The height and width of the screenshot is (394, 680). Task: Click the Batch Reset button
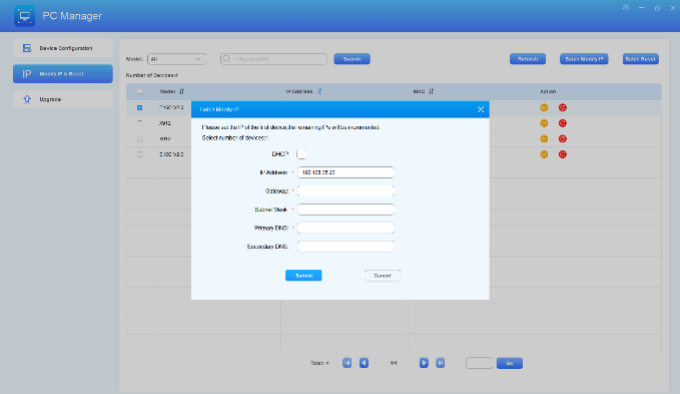(641, 59)
